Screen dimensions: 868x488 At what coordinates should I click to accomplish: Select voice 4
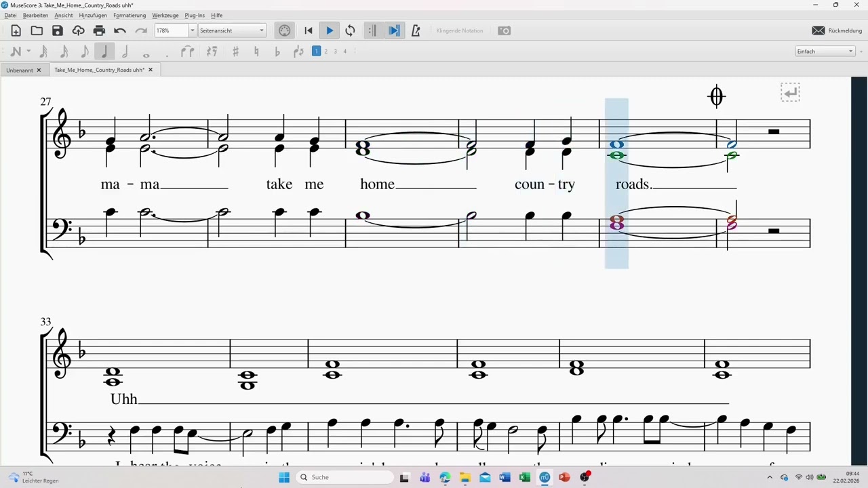[344, 52]
